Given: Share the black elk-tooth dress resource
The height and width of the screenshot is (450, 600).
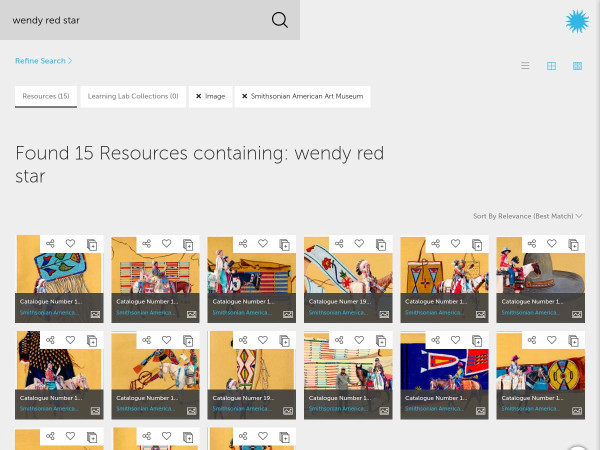Looking at the screenshot, I should [51, 340].
